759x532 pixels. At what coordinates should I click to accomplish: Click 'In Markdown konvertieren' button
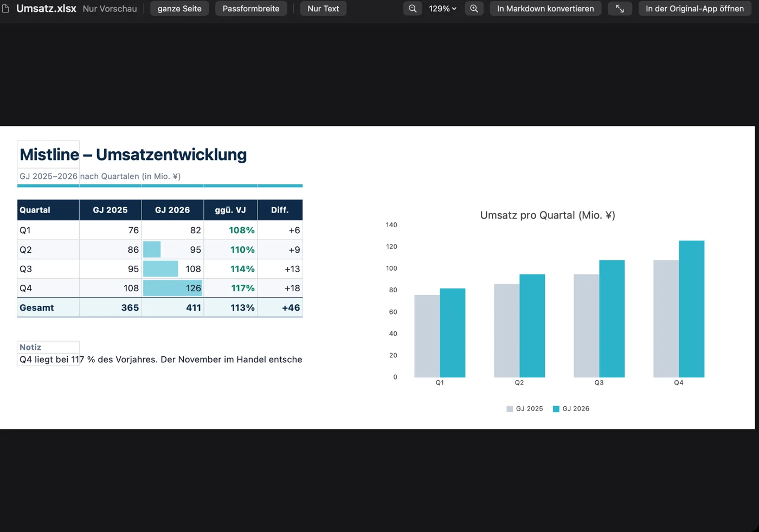(x=545, y=9)
